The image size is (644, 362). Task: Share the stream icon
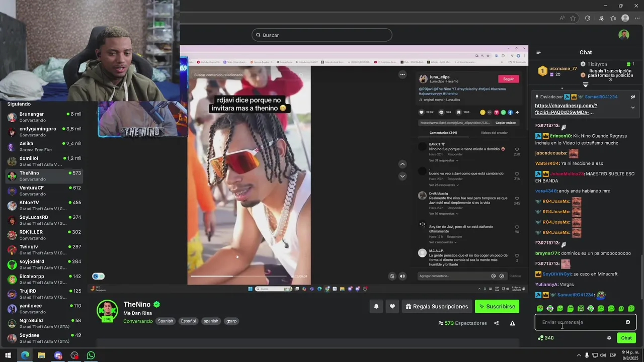coord(496,323)
